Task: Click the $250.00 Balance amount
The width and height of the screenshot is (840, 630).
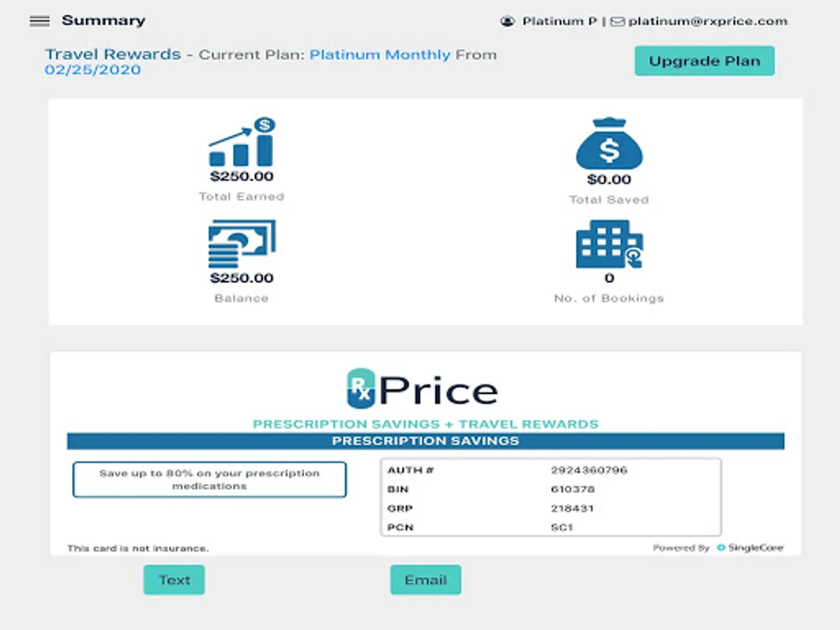Action: tap(241, 278)
